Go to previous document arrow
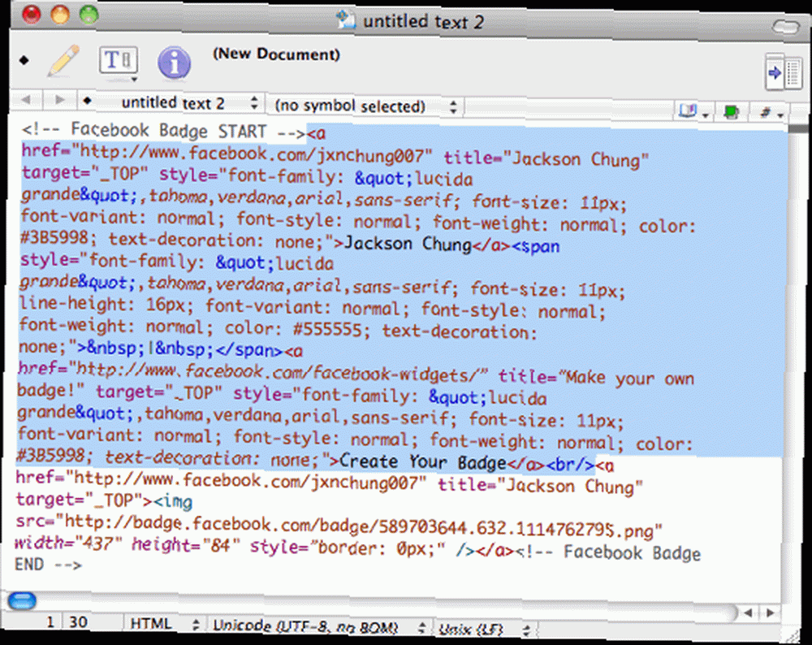Viewport: 812px width, 645px height. [26, 99]
